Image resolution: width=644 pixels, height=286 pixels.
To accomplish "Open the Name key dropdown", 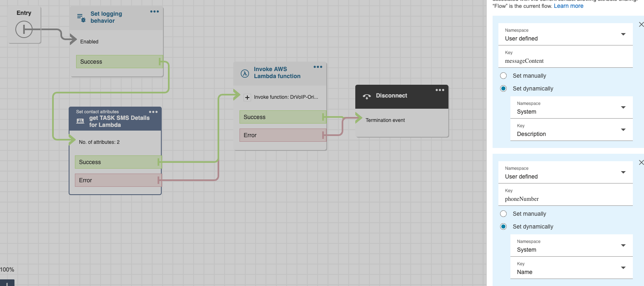I will tap(572, 268).
